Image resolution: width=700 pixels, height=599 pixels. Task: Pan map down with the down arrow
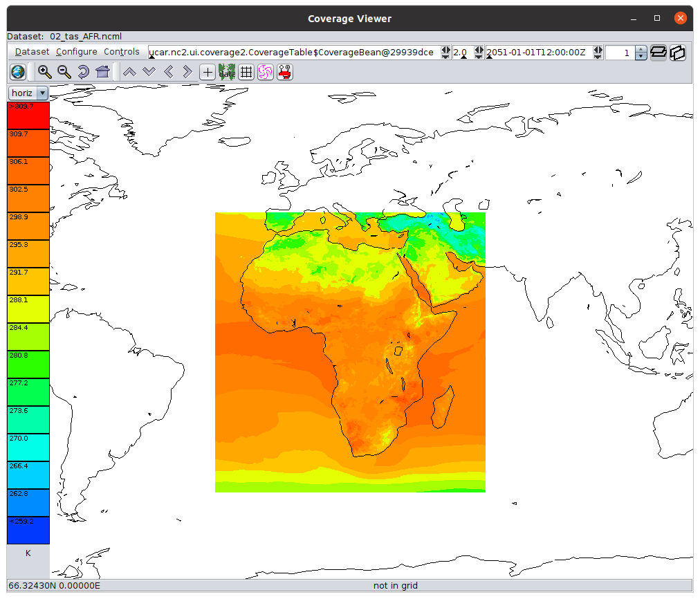[149, 72]
